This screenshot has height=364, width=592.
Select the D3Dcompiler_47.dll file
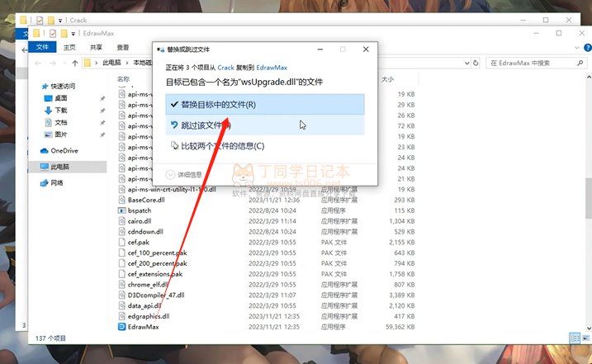coord(156,295)
